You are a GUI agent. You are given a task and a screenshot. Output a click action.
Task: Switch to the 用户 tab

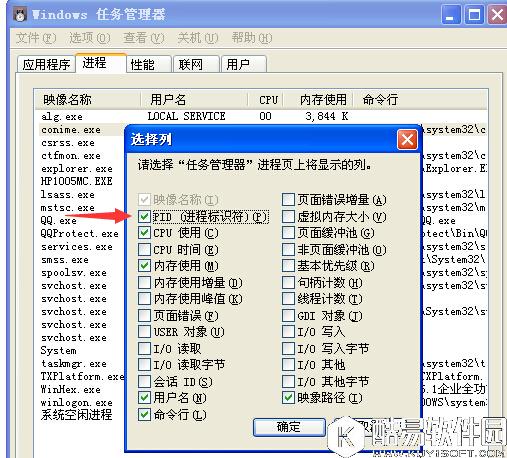244,64
